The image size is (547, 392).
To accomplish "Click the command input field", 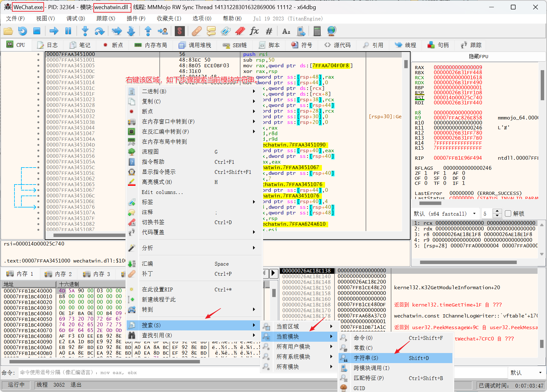I will tap(262, 373).
